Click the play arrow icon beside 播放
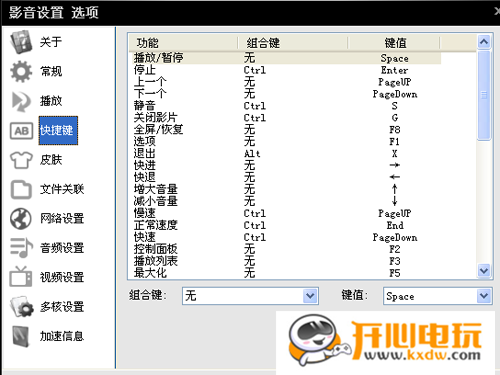Viewport: 500px width, 375px height. (x=21, y=101)
